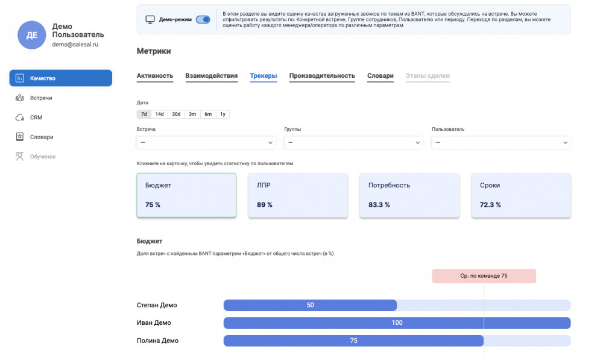The width and height of the screenshot is (603, 364).
Task: Click the CRM cloud icon
Action: 20,118
